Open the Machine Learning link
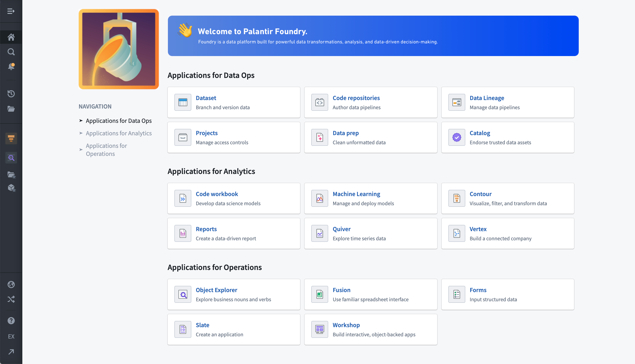 coord(356,194)
